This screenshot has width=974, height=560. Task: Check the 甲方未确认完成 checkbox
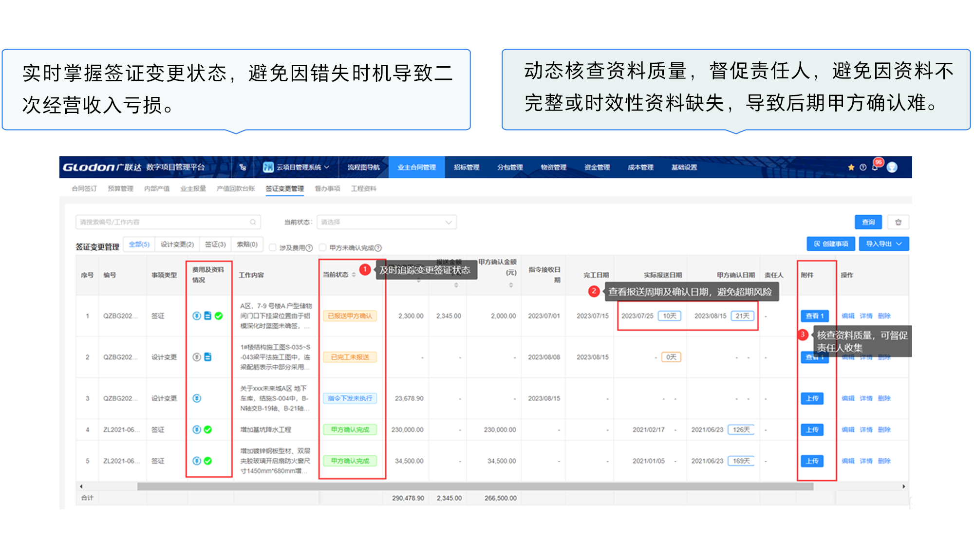[322, 248]
